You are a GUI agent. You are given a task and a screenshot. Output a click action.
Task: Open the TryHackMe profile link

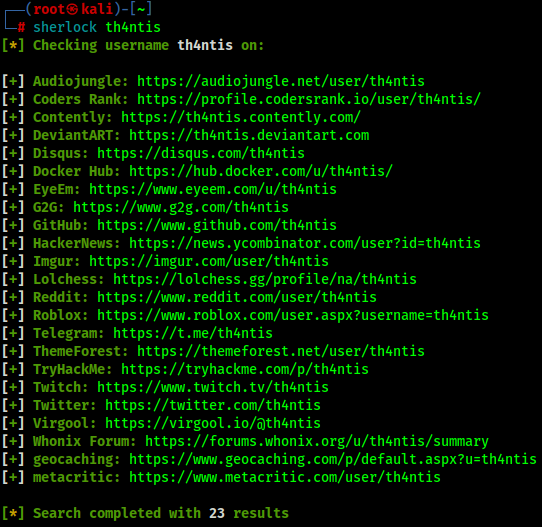tap(245, 369)
